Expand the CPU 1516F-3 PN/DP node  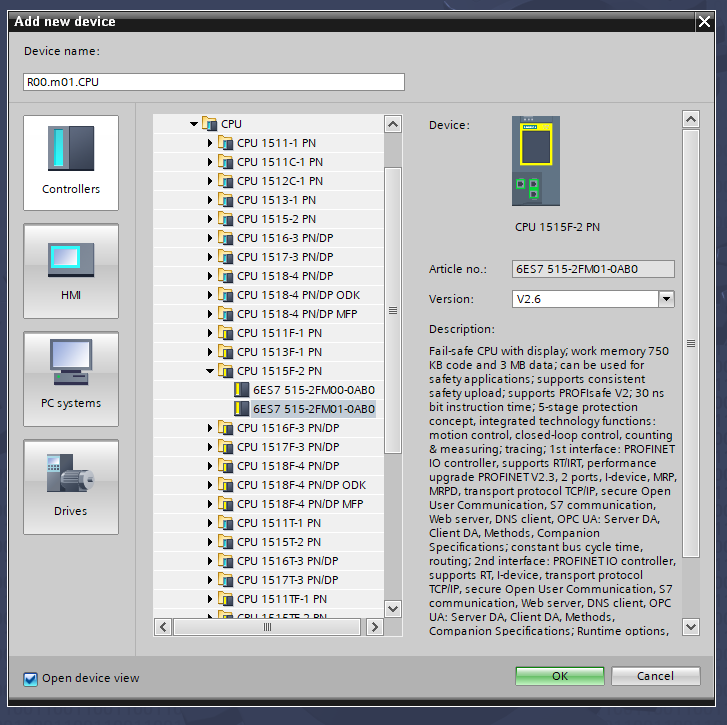point(210,428)
